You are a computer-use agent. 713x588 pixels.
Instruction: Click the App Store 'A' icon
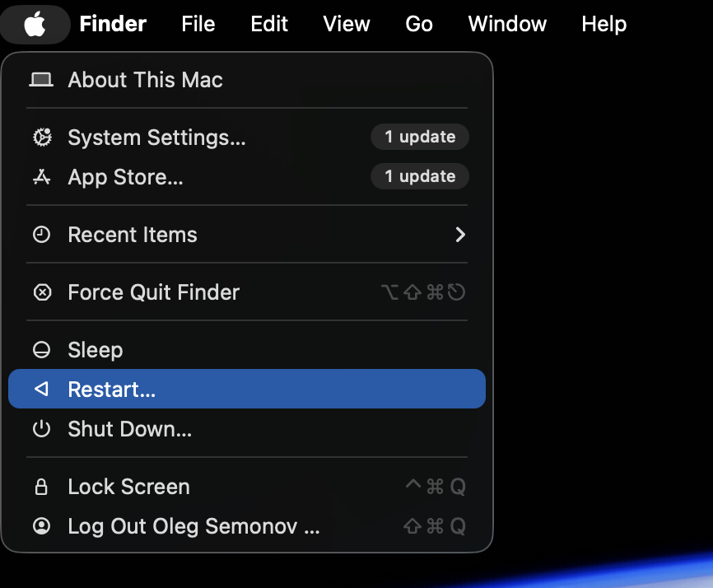click(x=41, y=177)
